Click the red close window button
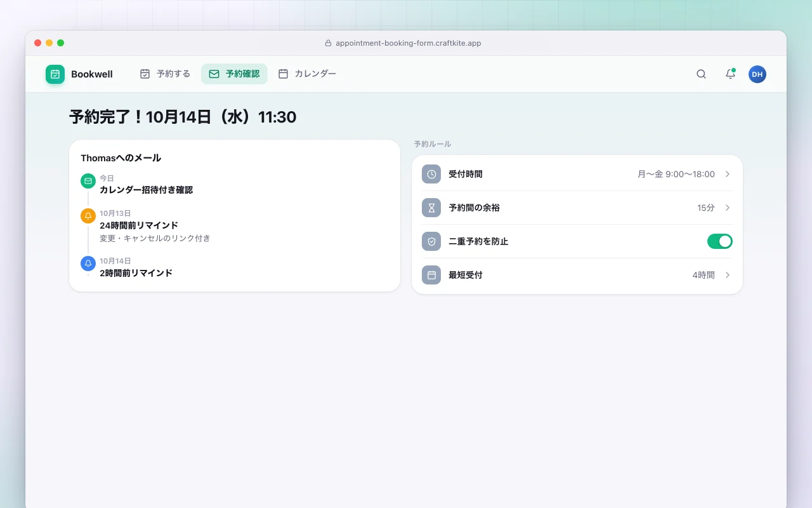 pos(38,43)
